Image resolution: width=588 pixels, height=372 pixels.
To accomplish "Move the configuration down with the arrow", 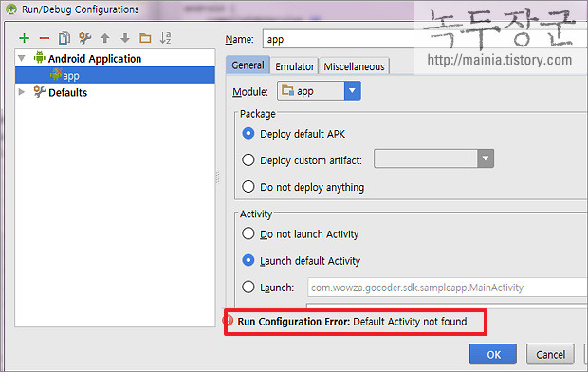I will tap(125, 38).
